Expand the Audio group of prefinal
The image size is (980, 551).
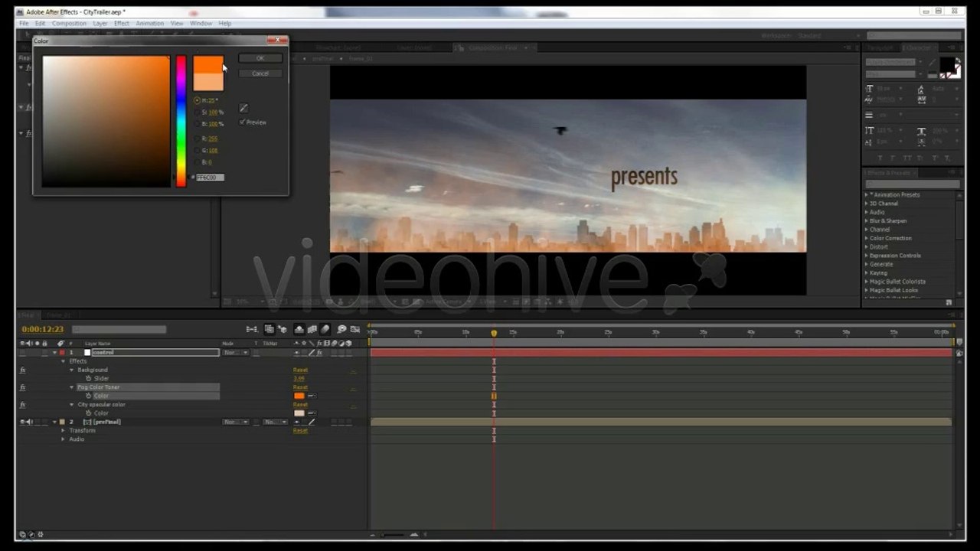point(64,439)
